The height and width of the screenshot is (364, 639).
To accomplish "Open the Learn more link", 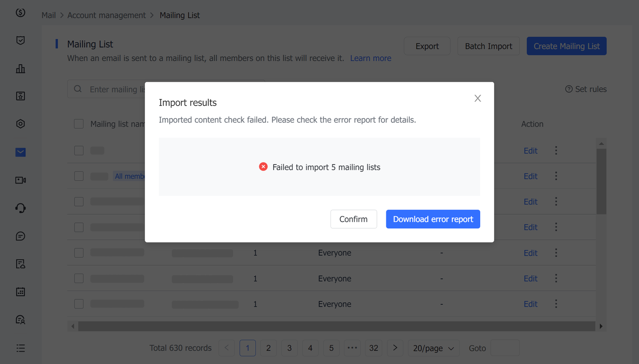I will point(370,58).
